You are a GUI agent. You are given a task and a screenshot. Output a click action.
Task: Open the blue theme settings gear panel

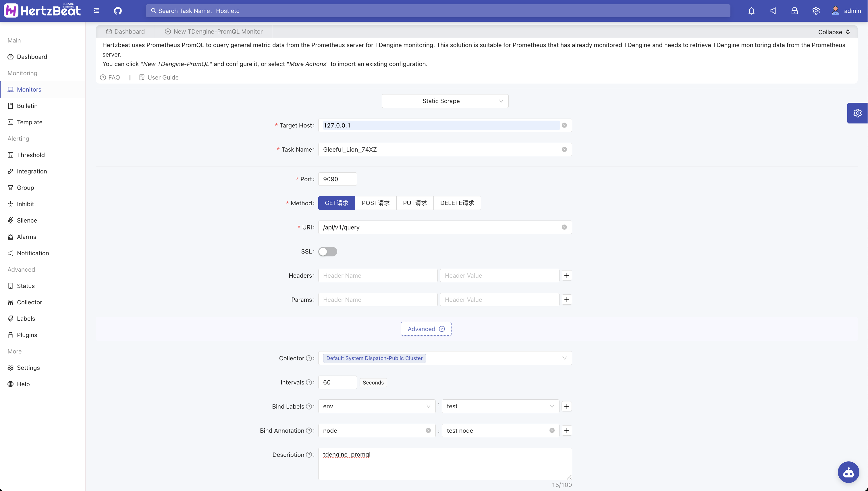tap(857, 113)
